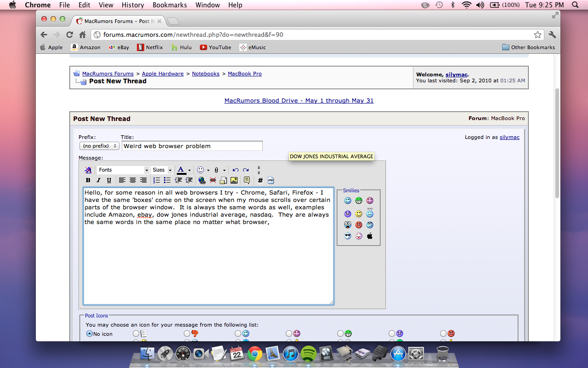Open the Notebooks breadcrumb link

click(x=206, y=74)
